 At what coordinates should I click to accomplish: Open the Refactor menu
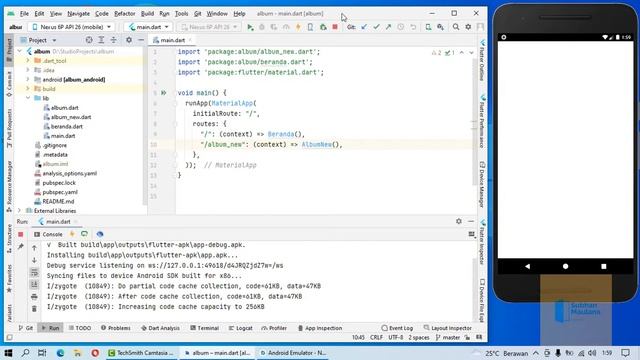[x=124, y=13]
